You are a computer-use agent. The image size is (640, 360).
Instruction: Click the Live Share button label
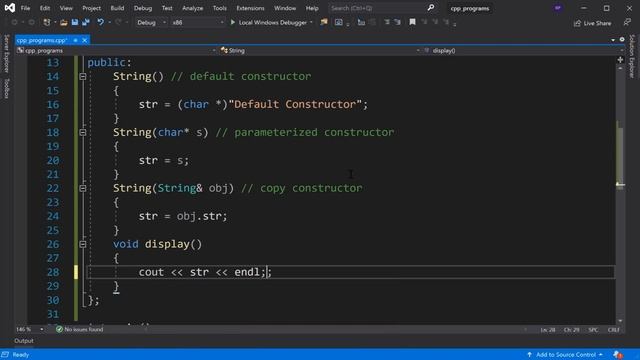597,23
